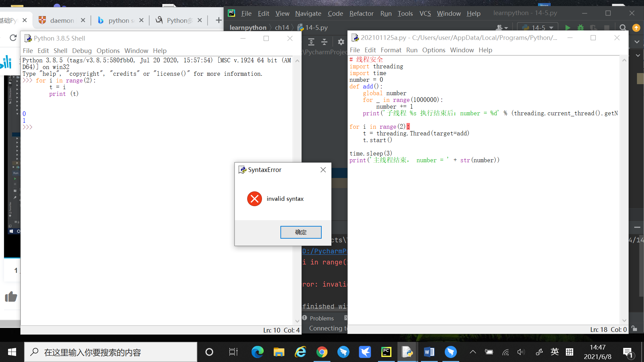
Task: Close the 'python s' browser tab
Action: [141, 20]
